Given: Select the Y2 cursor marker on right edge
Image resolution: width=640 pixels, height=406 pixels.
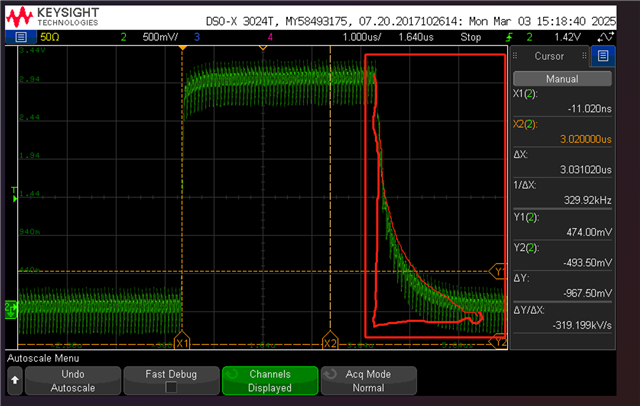Looking at the screenshot, I should pos(498,342).
